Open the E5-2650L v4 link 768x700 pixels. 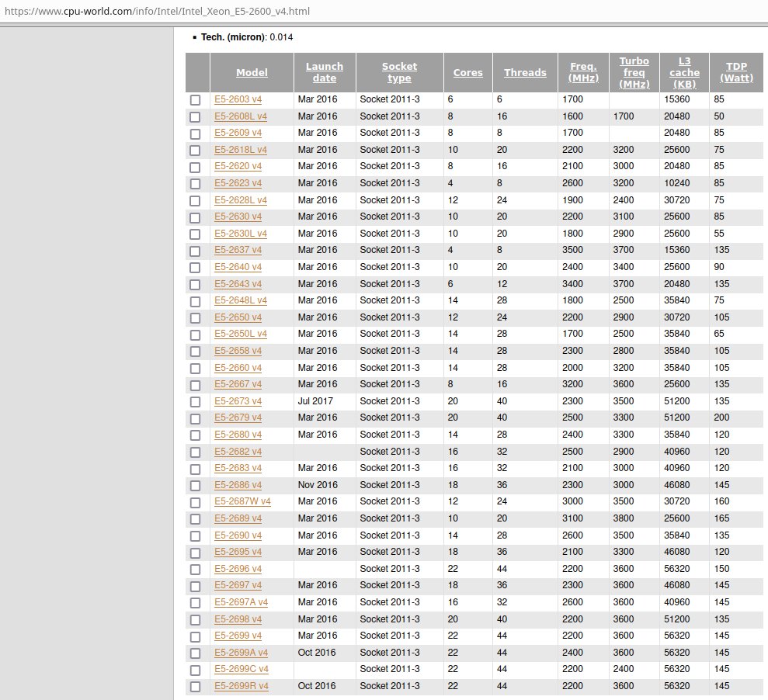tap(241, 334)
